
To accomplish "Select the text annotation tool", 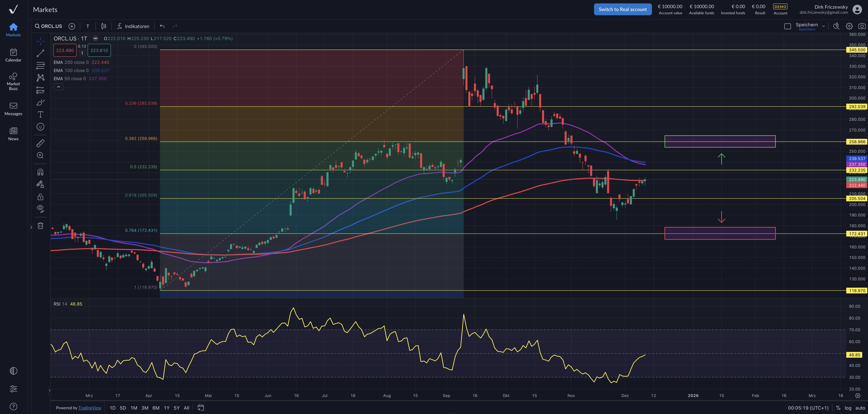I will pyautogui.click(x=40, y=114).
